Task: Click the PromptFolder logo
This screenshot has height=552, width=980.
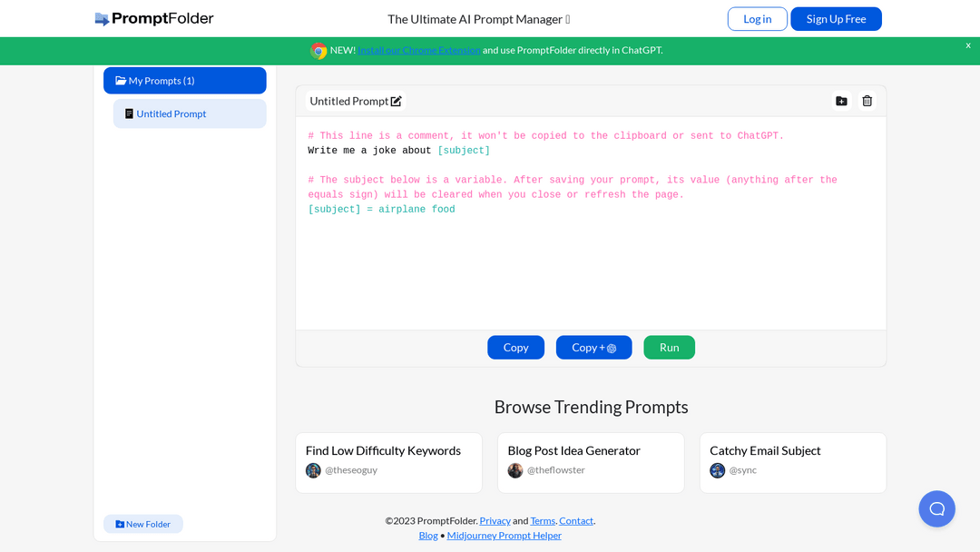Action: (154, 19)
